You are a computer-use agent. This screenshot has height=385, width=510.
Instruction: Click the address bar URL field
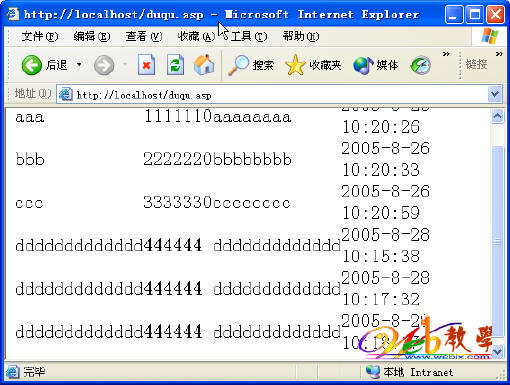point(272,95)
